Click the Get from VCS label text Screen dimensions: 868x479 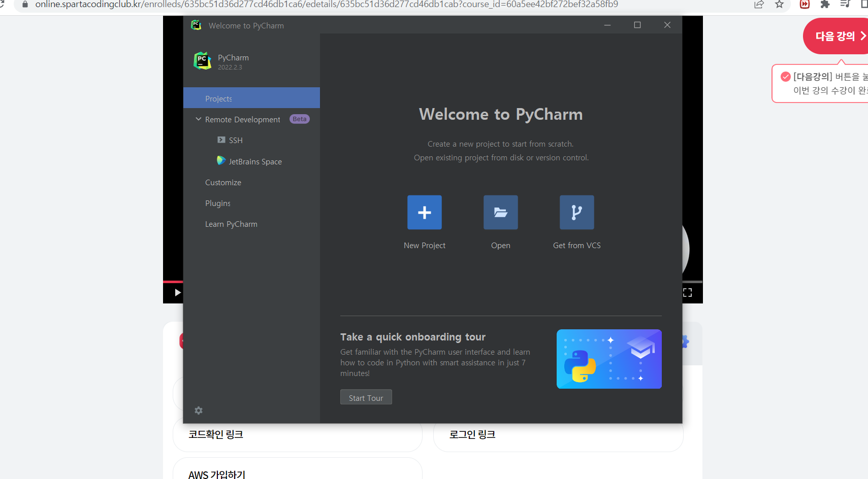tap(577, 246)
